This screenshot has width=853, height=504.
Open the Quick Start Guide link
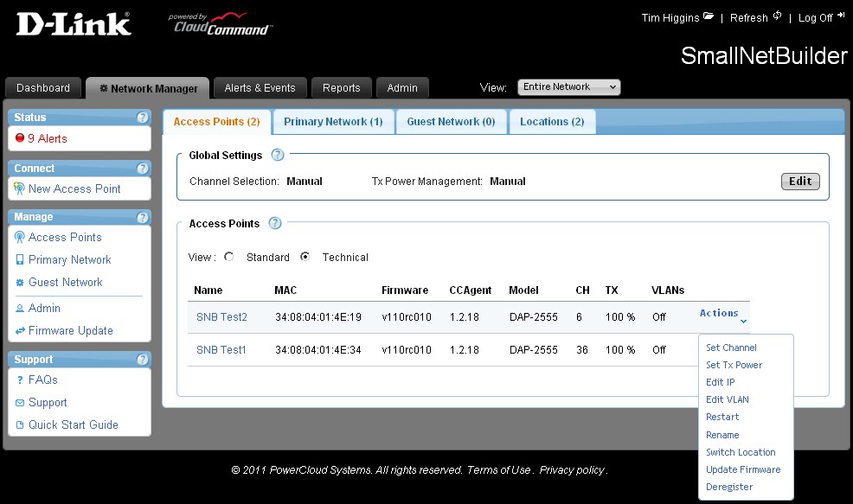pyautogui.click(x=74, y=425)
